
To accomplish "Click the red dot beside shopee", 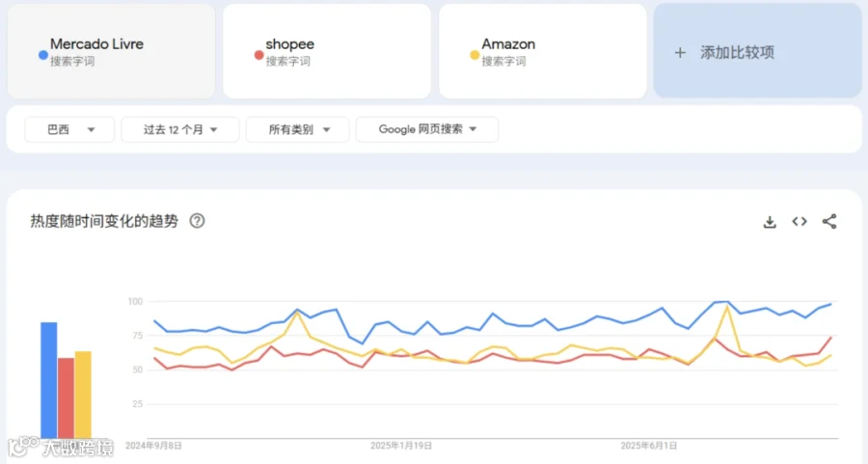I will click(258, 55).
